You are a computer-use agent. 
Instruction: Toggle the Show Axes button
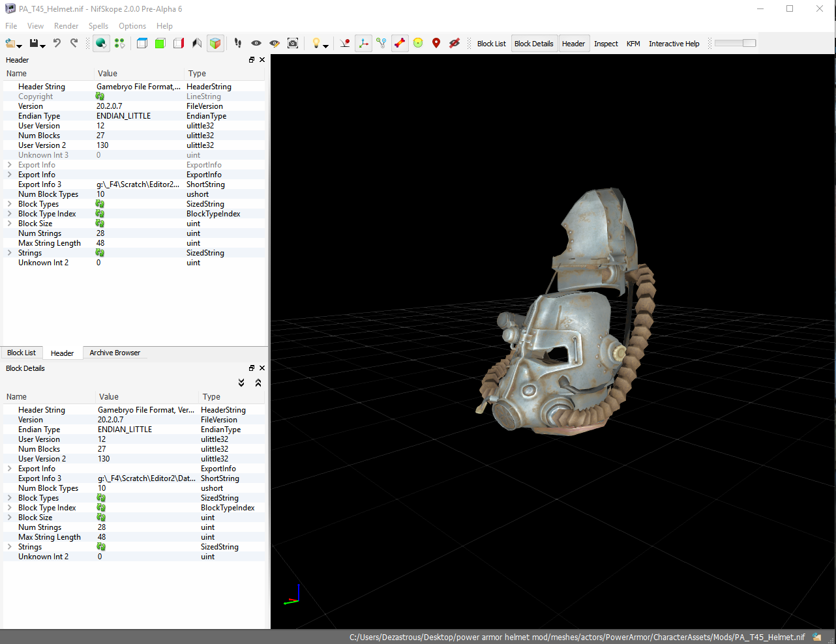click(363, 43)
